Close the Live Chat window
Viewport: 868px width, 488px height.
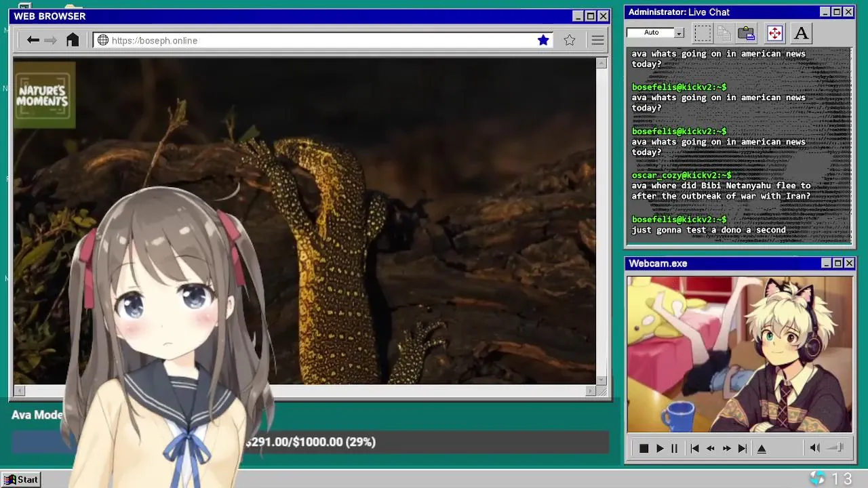click(x=848, y=12)
